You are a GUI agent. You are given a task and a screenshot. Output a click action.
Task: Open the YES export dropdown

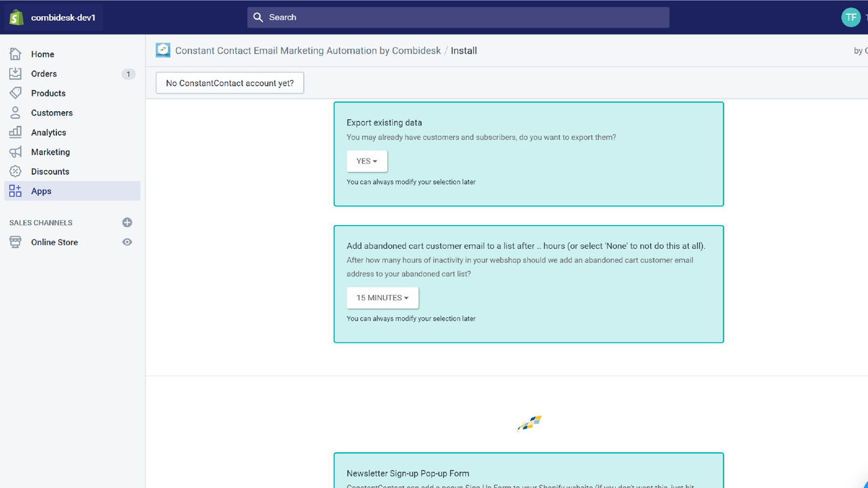367,161
